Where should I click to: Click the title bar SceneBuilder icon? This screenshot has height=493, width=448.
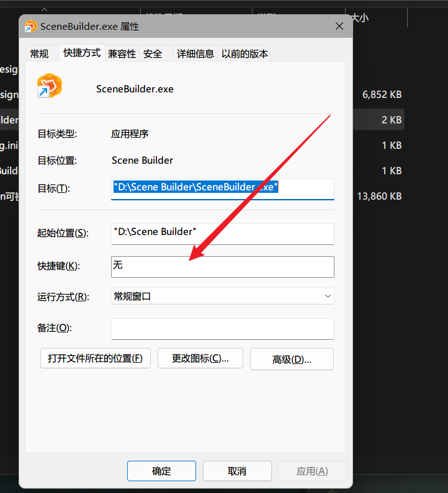[31, 26]
